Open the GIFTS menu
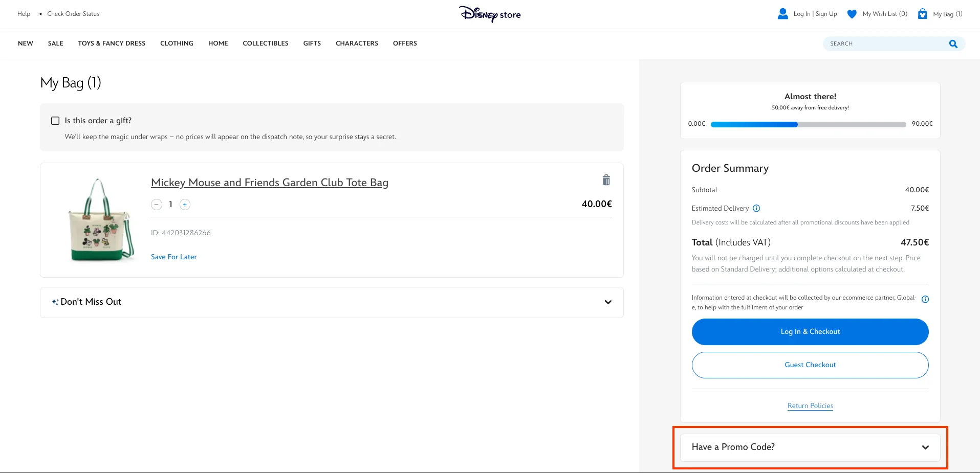 312,43
